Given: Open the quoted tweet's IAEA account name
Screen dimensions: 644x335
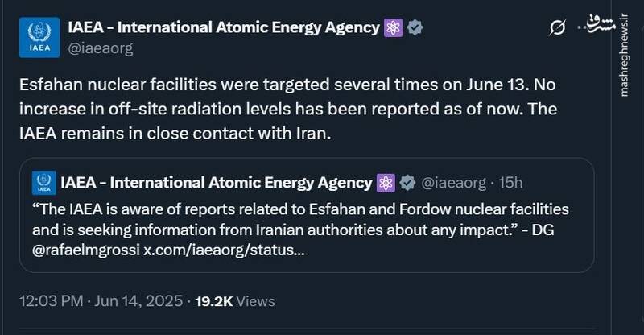Looking at the screenshot, I should point(217,182).
